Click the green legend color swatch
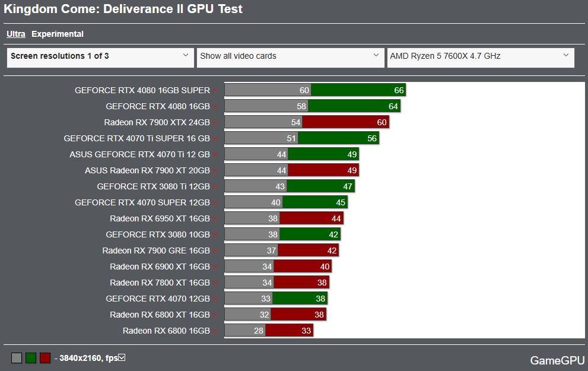Viewport: 588px width, 371px height. pyautogui.click(x=31, y=358)
